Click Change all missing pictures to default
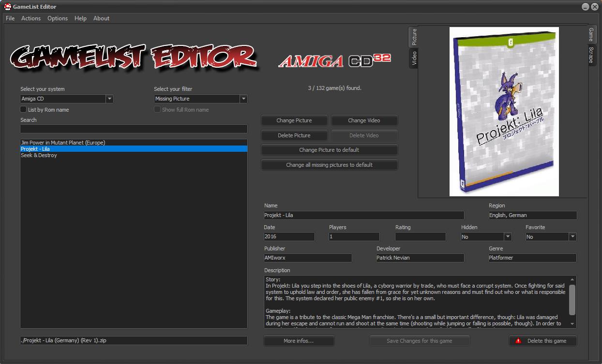This screenshot has height=364, width=602. coord(329,165)
